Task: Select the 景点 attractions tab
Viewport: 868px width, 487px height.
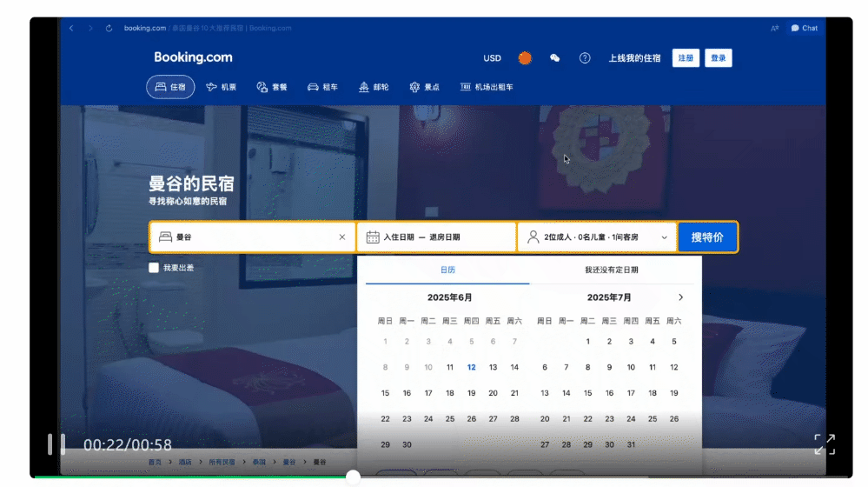Action: (x=425, y=87)
